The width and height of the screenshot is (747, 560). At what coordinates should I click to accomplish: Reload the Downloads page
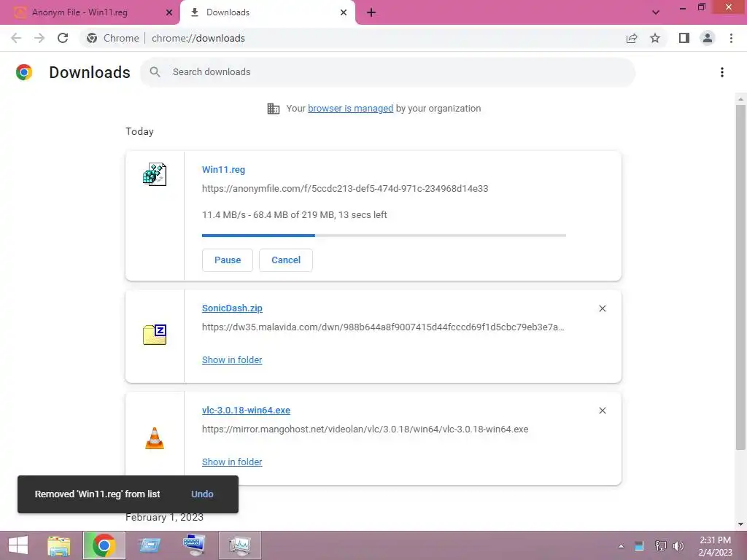[x=63, y=38]
